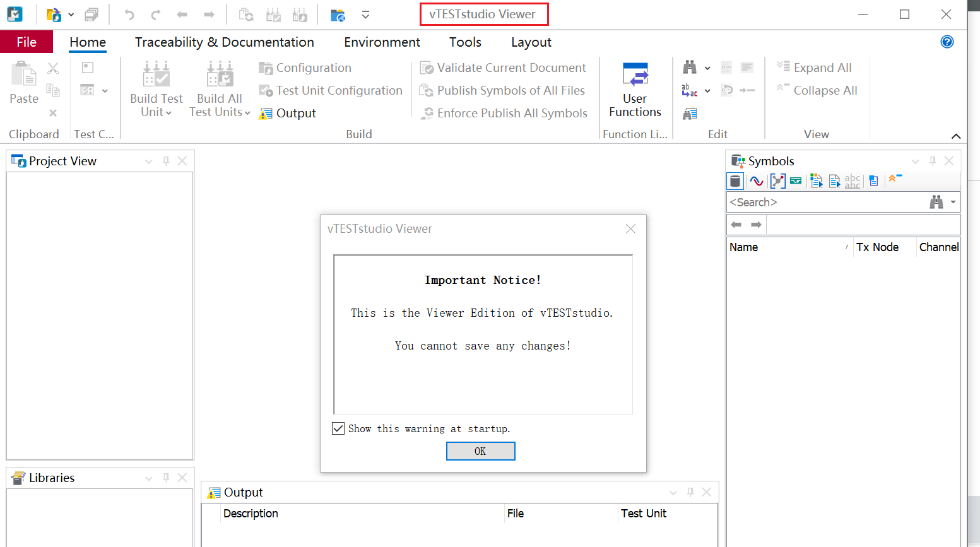980x547 pixels.
Task: Toggle the green frame filter in Symbols panel
Action: 796,181
